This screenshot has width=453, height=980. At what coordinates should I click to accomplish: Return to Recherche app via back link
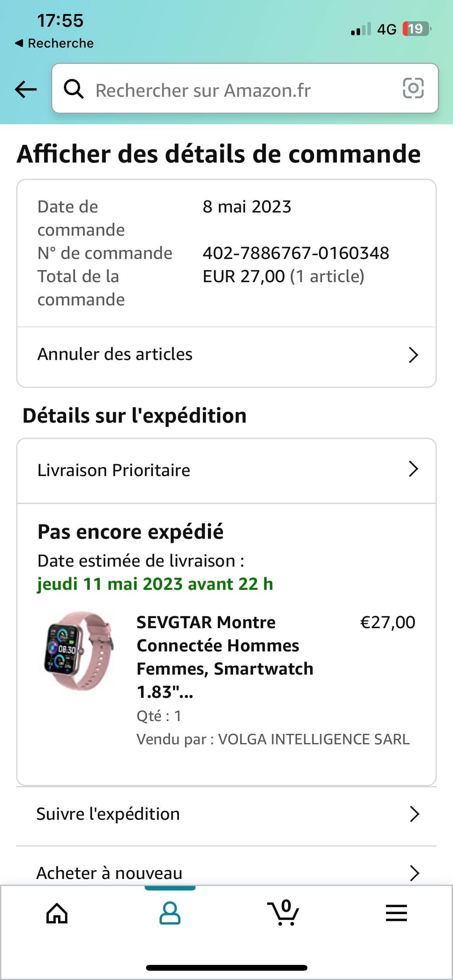coord(54,43)
